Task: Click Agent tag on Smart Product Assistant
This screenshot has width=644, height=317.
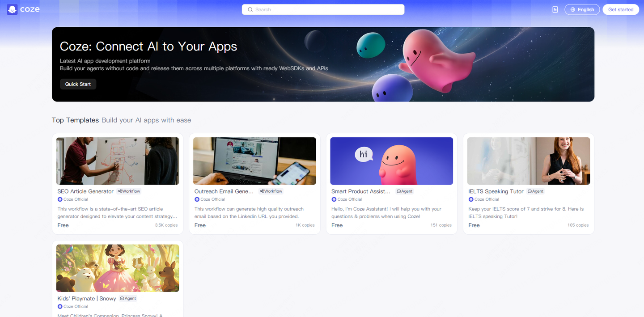Action: pos(404,191)
